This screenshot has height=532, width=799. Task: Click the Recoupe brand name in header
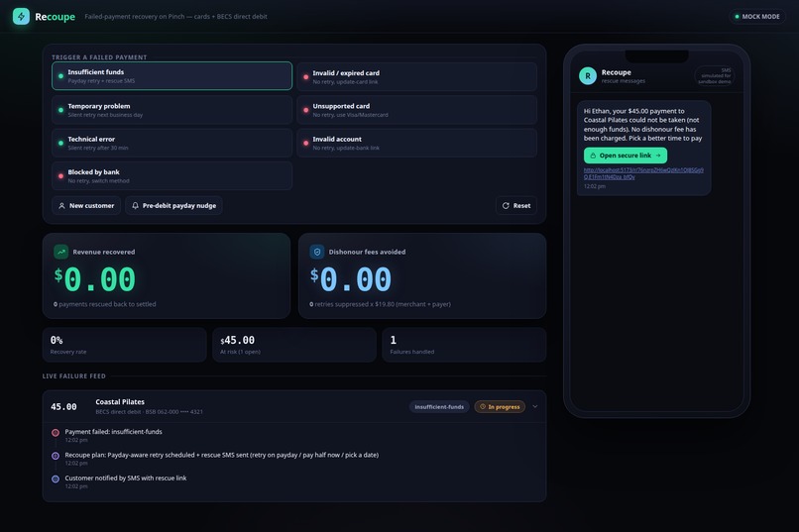56,17
